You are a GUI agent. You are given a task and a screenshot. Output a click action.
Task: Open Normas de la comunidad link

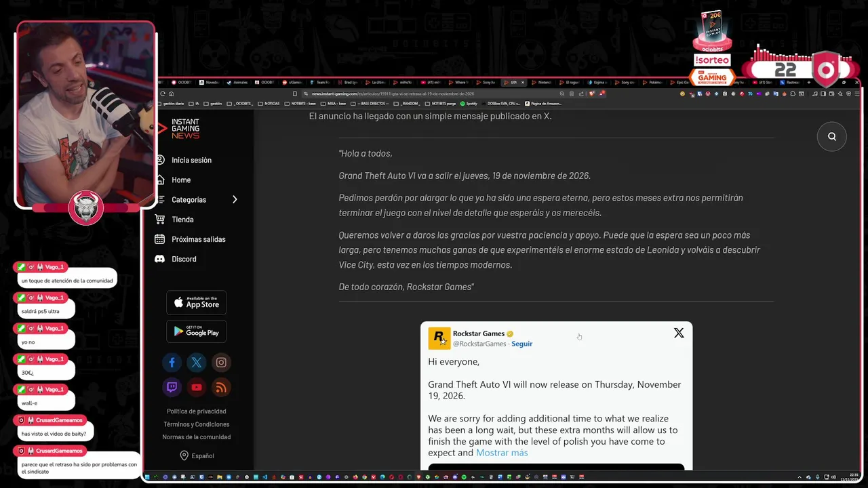click(x=197, y=437)
